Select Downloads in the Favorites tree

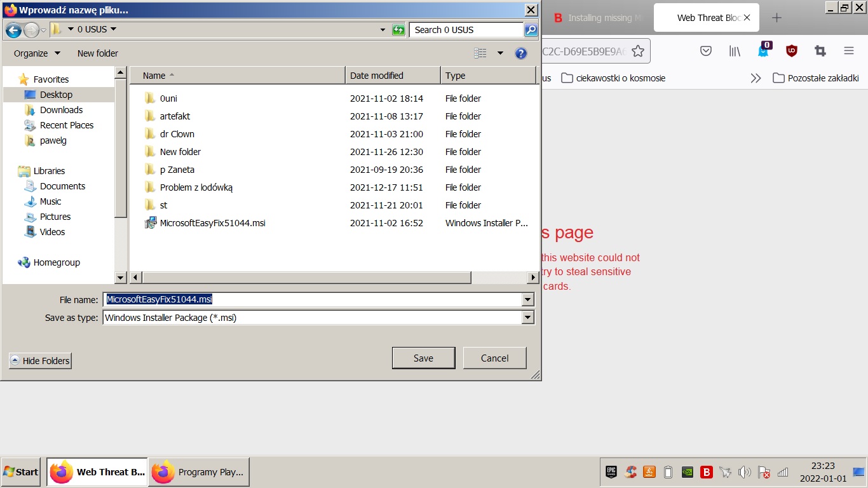click(61, 110)
